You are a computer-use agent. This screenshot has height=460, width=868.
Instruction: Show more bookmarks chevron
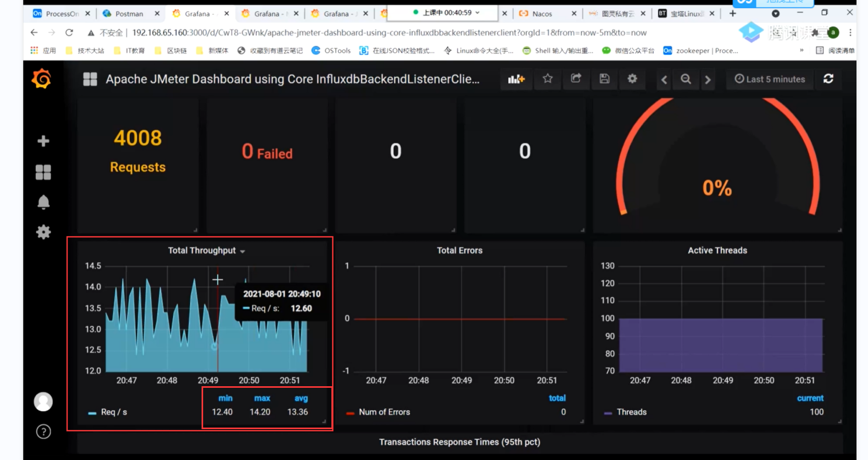tap(802, 51)
